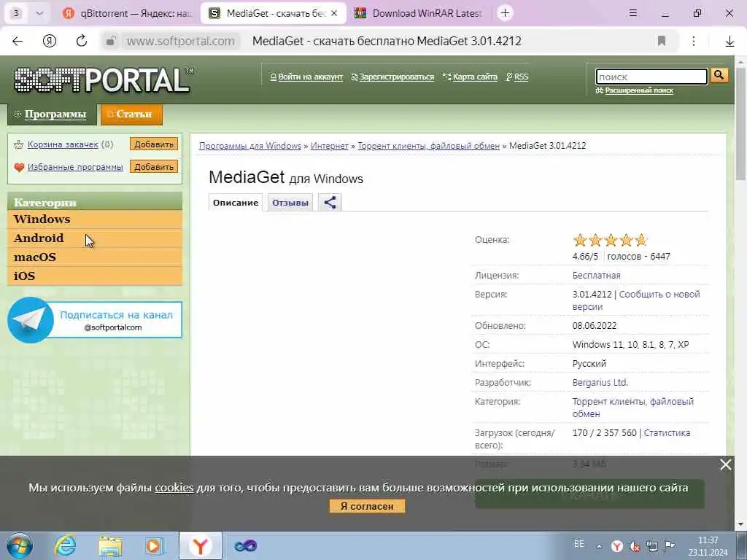Click the address bar softportal.com
Screen dimensions: 747x560
pyautogui.click(x=180, y=42)
